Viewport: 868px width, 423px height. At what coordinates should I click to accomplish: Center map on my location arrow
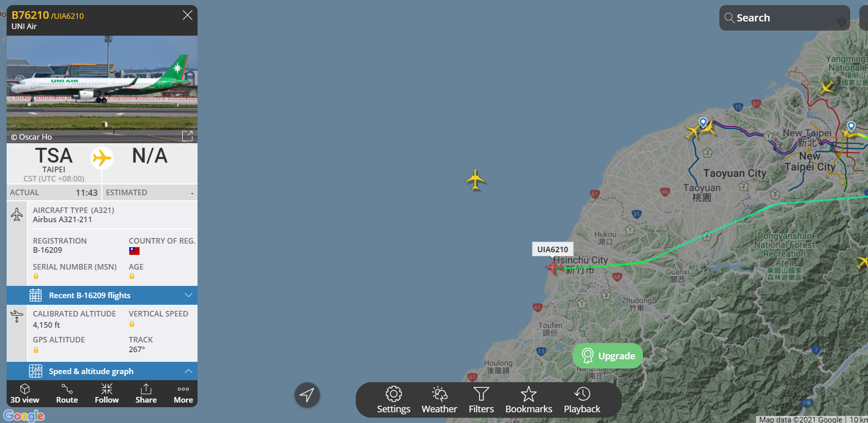point(307,394)
